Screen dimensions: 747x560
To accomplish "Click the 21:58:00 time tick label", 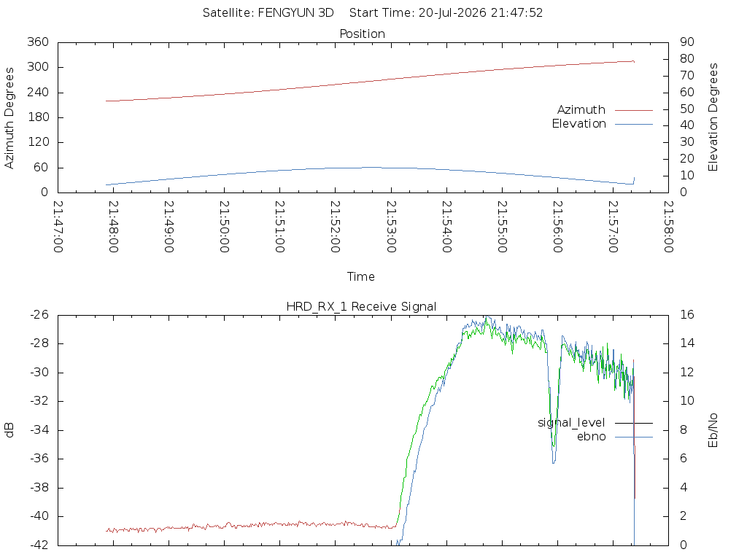I will (x=668, y=227).
